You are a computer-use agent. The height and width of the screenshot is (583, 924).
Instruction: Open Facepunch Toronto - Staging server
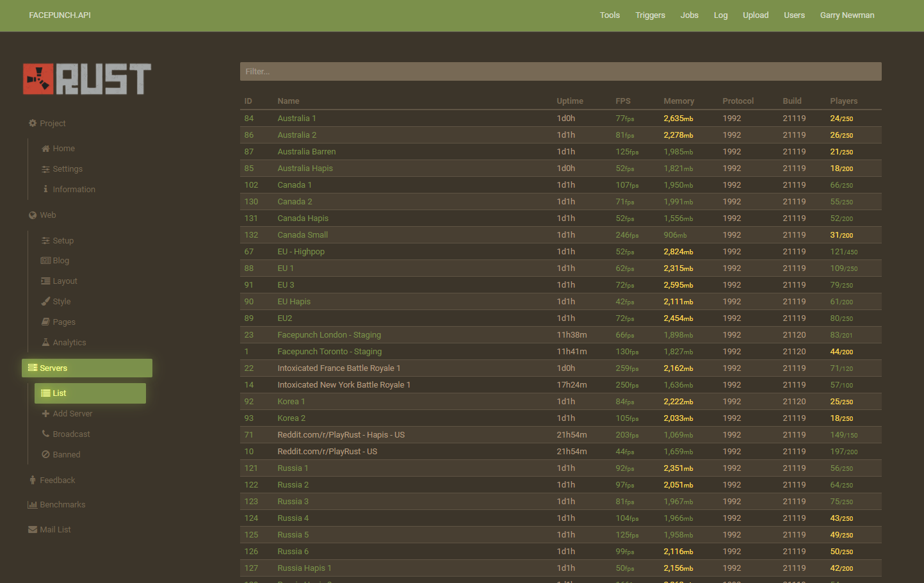click(330, 352)
